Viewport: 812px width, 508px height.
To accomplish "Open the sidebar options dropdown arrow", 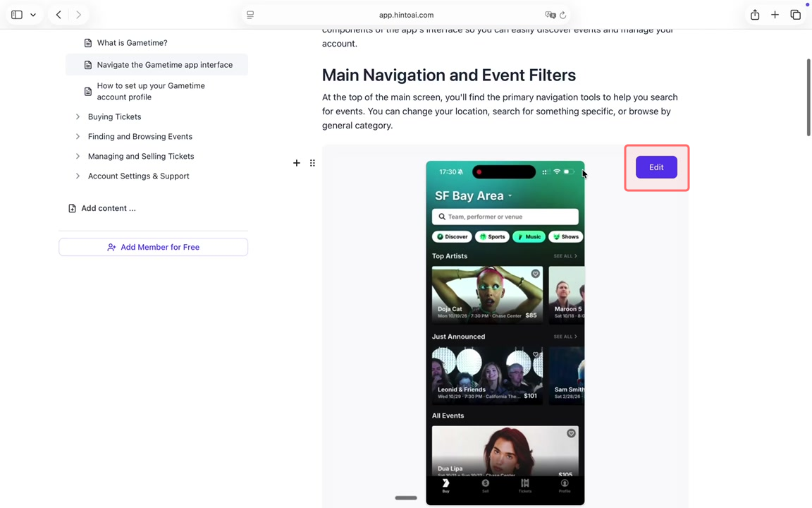I will click(33, 15).
